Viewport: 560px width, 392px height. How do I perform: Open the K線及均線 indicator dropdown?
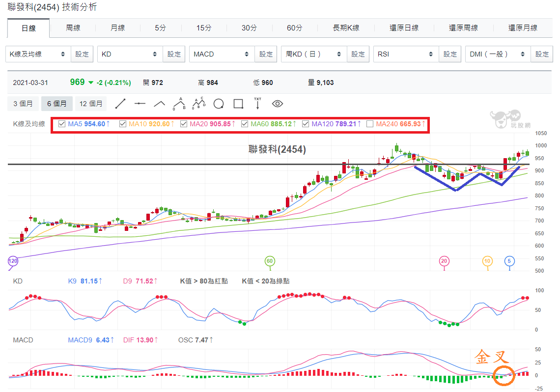pyautogui.click(x=38, y=54)
